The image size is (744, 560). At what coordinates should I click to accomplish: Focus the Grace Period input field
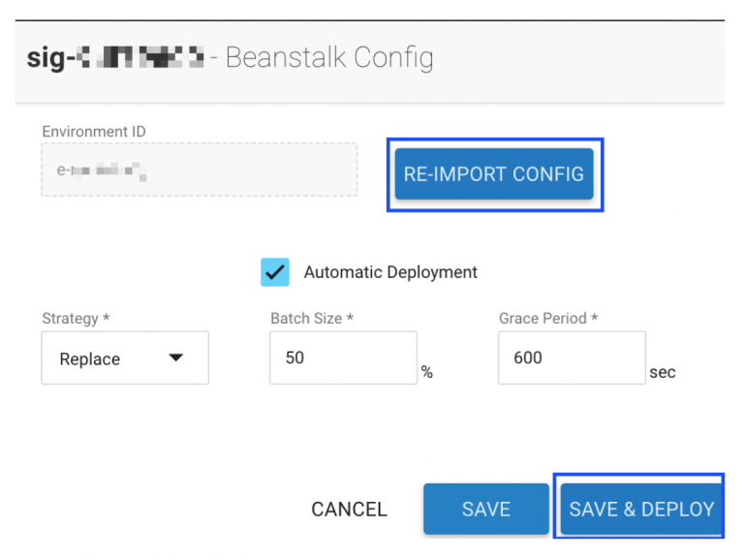(572, 358)
